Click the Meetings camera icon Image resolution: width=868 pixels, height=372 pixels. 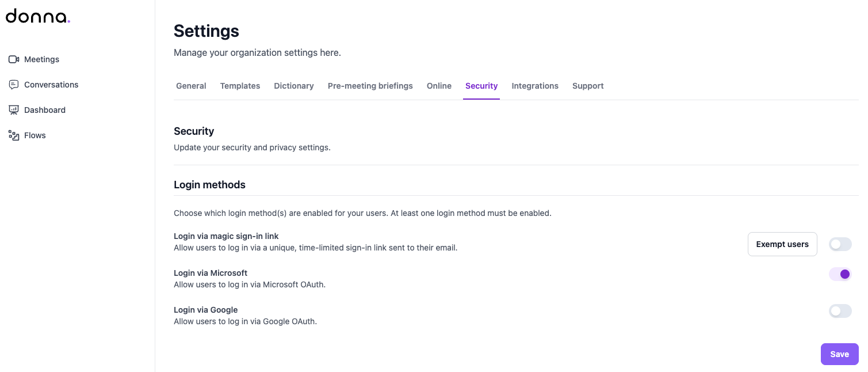(14, 59)
